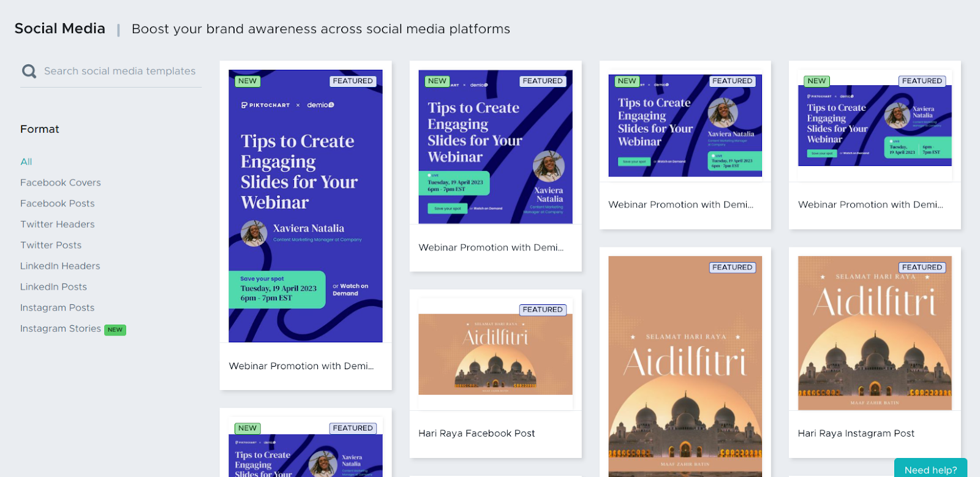Filter templates by Facebook Covers
980x477 pixels.
(x=61, y=182)
